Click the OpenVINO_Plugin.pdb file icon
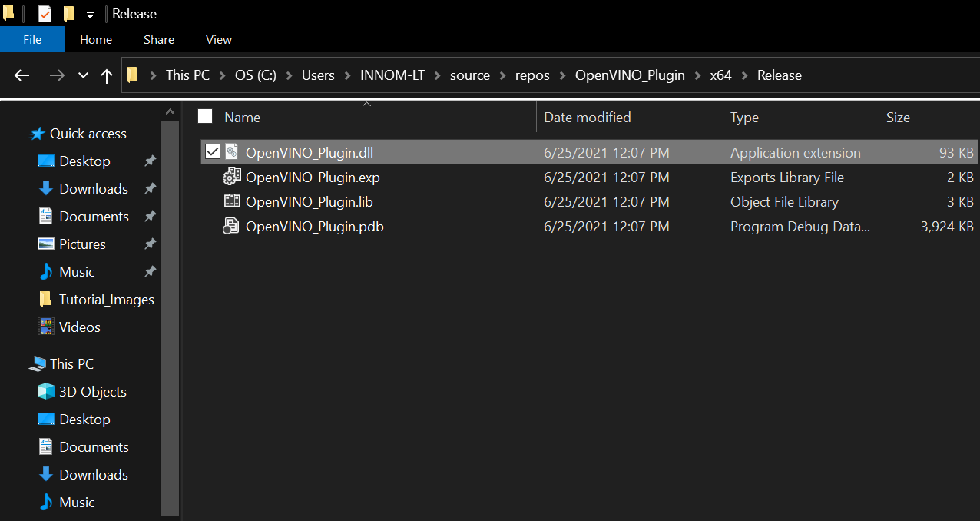 pos(231,227)
